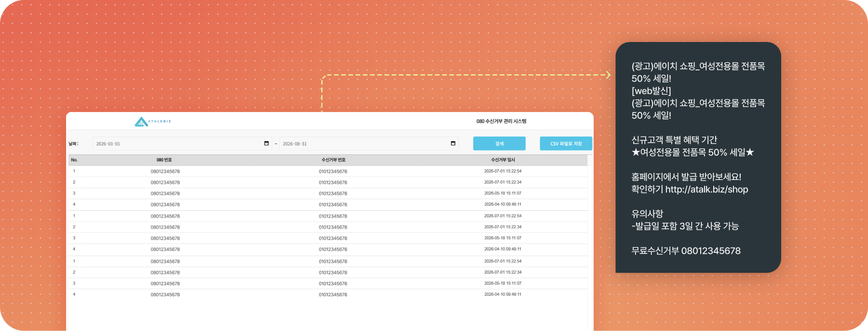Select the 신규고객 특별 혜택 기간 line
868x331 pixels.
pyautogui.click(x=674, y=140)
